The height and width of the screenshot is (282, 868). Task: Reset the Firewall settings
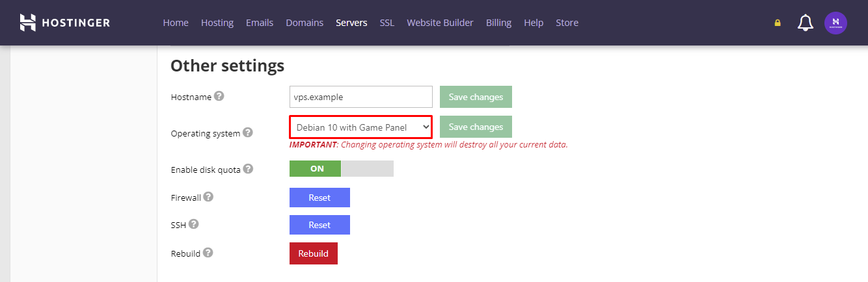(x=319, y=198)
